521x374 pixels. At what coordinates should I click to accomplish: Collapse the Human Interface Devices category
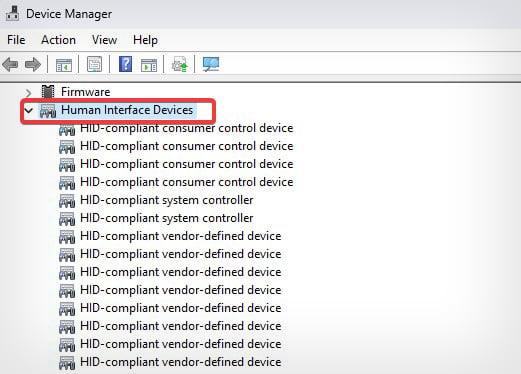(29, 110)
